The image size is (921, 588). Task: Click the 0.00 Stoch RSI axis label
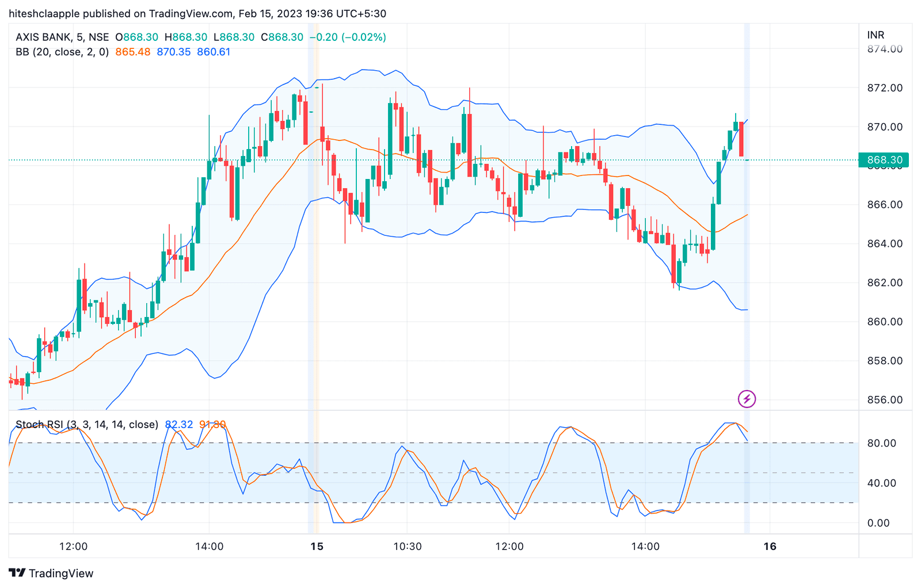(x=878, y=523)
